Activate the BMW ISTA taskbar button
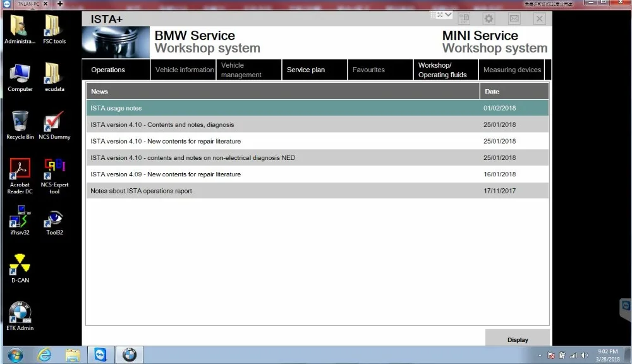The image size is (632, 364). pos(130,355)
